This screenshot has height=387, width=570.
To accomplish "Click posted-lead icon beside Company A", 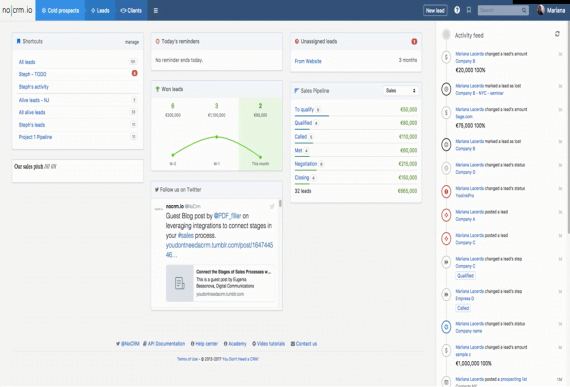I will (x=446, y=215).
